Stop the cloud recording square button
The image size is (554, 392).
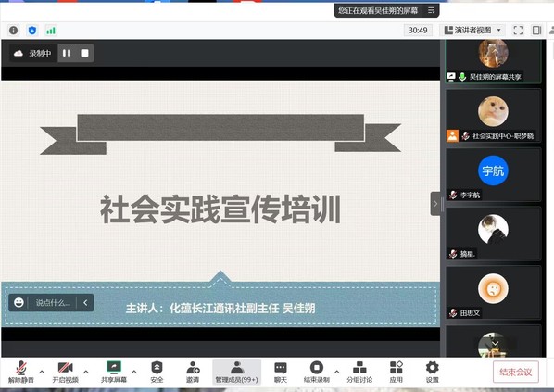click(84, 53)
